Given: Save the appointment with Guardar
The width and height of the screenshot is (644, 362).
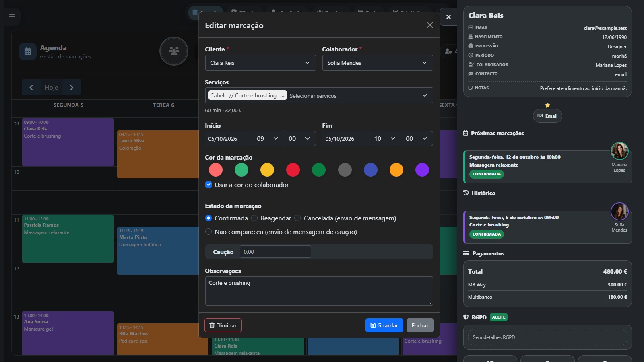Looking at the screenshot, I should pos(384,325).
